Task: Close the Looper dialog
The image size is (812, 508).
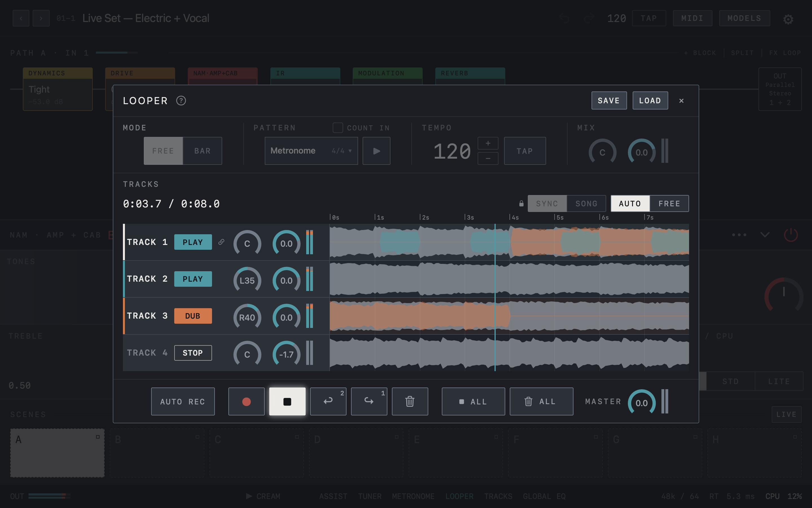Action: point(681,100)
